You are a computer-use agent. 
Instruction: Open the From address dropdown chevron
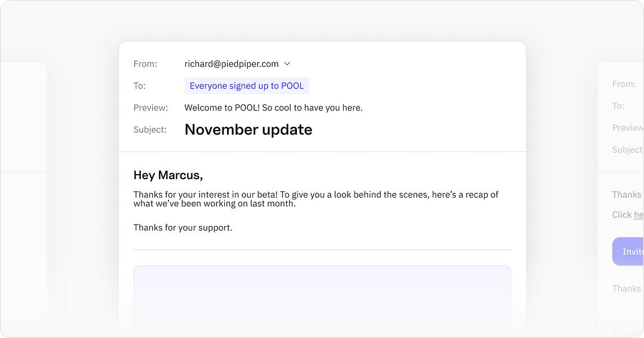(287, 64)
